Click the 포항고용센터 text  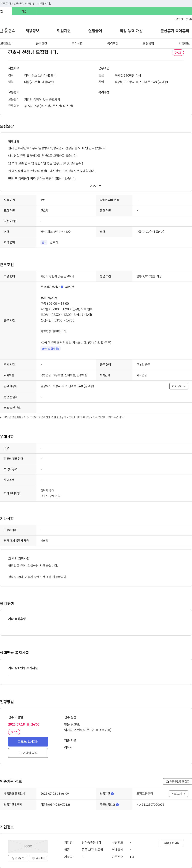pos(145,793)
